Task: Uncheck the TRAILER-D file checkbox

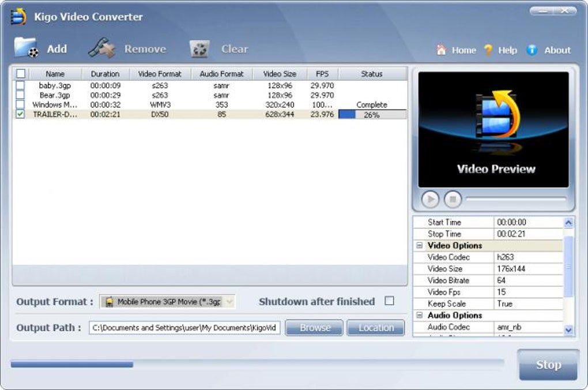Action: [x=21, y=114]
